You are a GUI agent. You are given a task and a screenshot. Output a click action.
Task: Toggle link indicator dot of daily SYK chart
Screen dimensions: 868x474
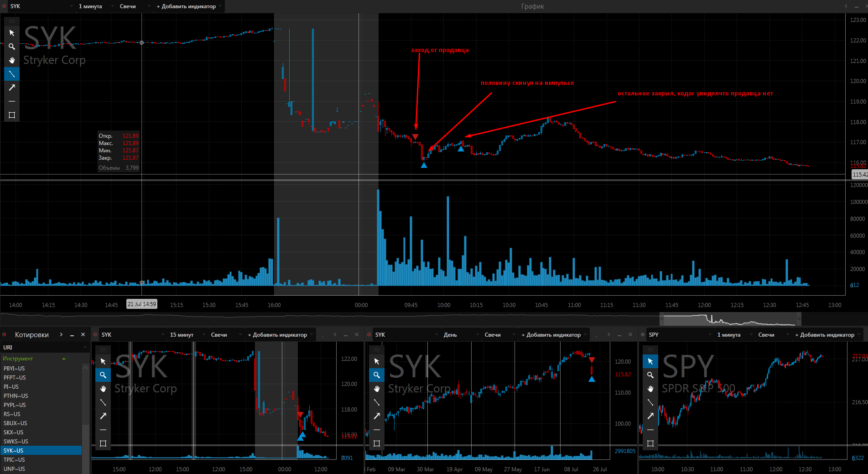[x=369, y=335]
